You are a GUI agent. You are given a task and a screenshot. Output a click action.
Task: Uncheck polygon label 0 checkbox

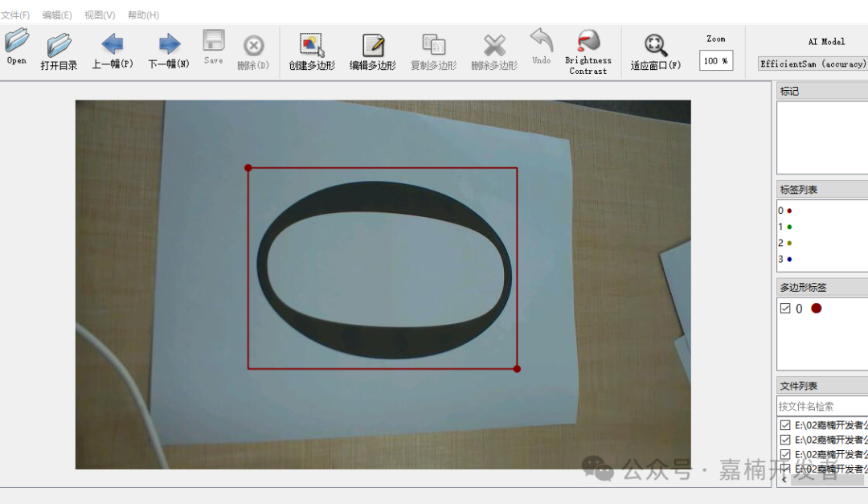(x=785, y=309)
